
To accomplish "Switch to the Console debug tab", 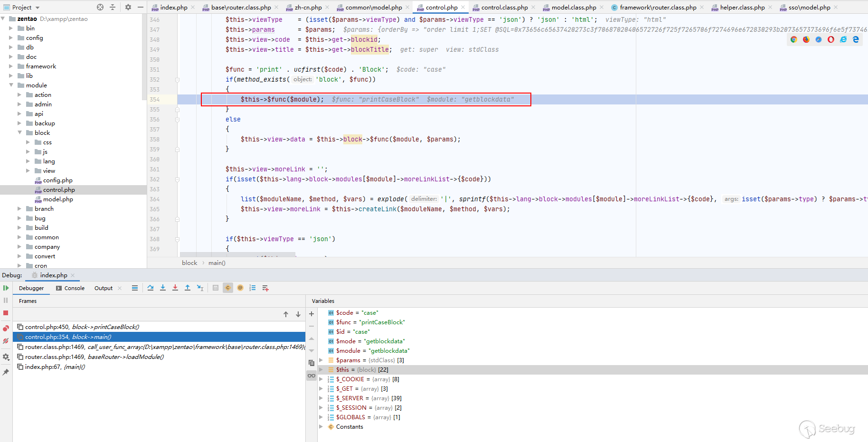I will click(70, 288).
